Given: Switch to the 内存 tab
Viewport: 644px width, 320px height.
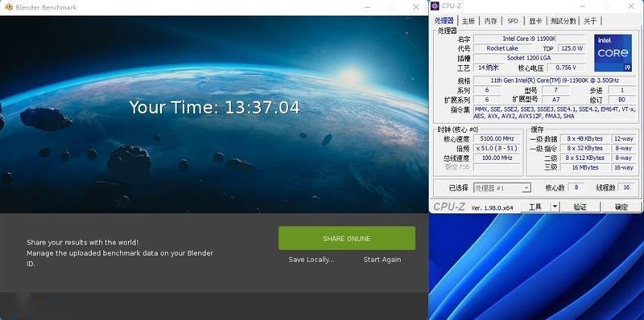Looking at the screenshot, I should click(x=491, y=21).
